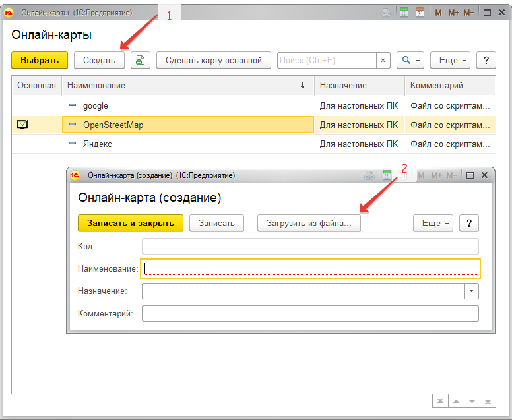Click comment cell in Яндекс row
This screenshot has height=420, width=512.
click(x=450, y=144)
